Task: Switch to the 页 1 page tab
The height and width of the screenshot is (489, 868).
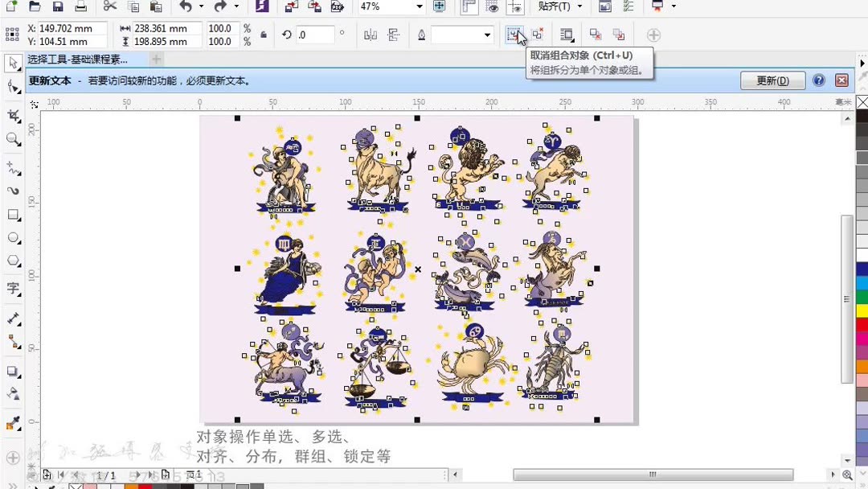Action: click(x=194, y=475)
